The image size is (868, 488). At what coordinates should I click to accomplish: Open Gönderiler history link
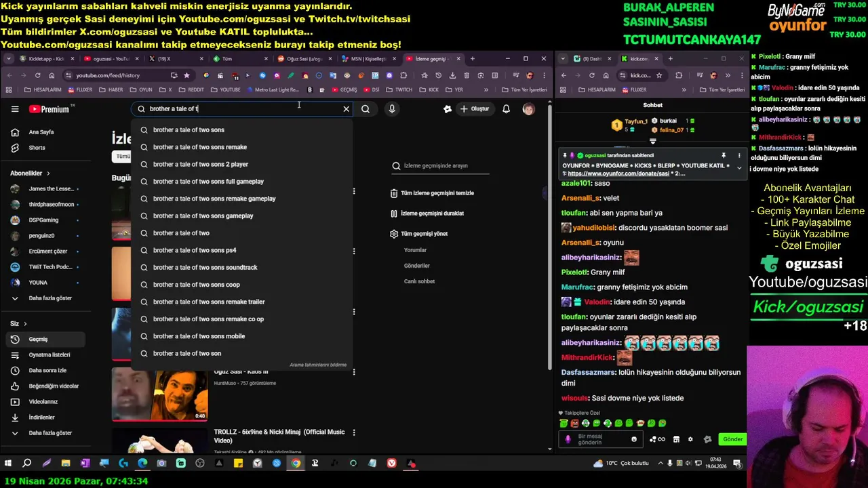point(417,266)
